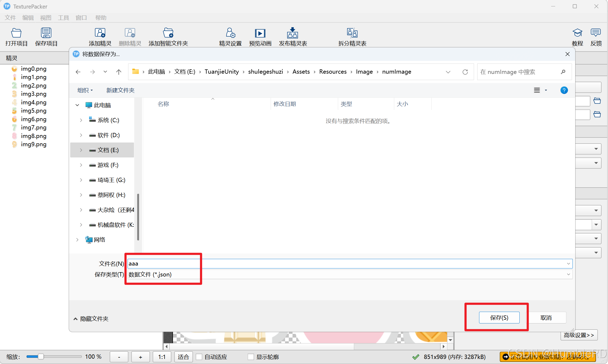Click the zoom (缩放) slider handle
This screenshot has height=364, width=608.
pos(41,357)
